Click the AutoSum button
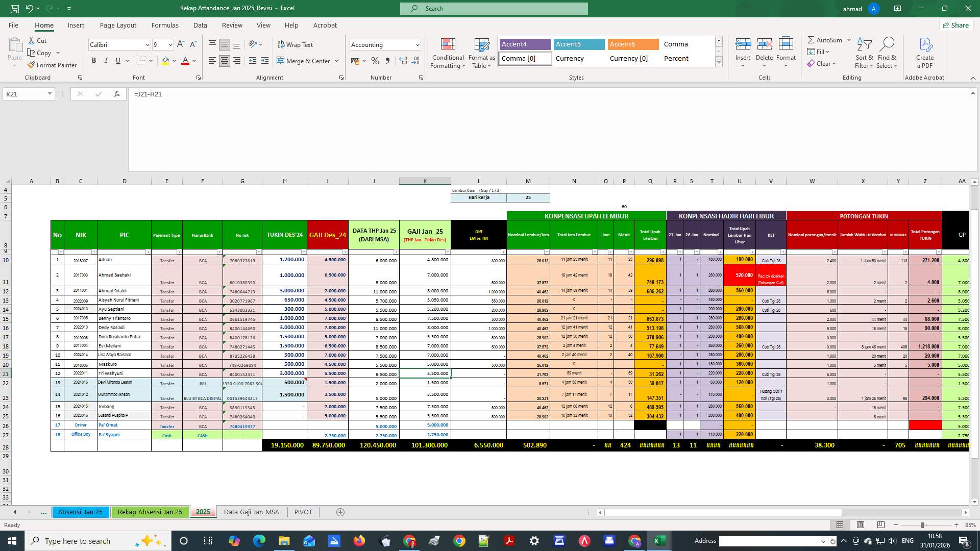The height and width of the screenshot is (551, 980). coord(827,40)
